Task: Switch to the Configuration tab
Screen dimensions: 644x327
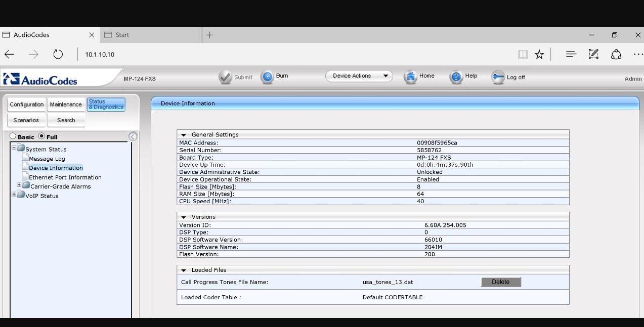Action: pos(26,105)
